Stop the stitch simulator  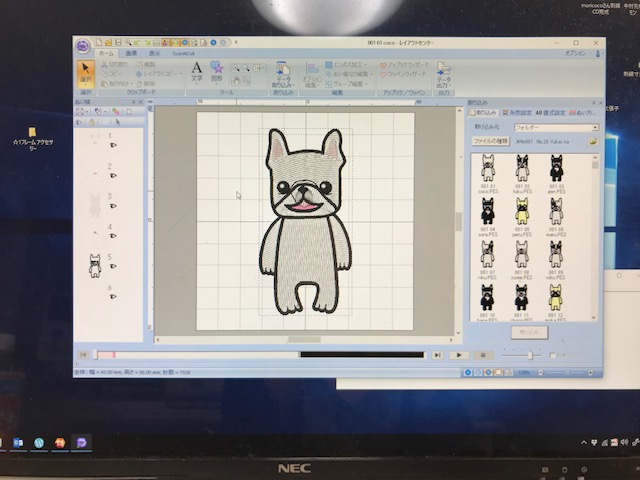point(482,355)
